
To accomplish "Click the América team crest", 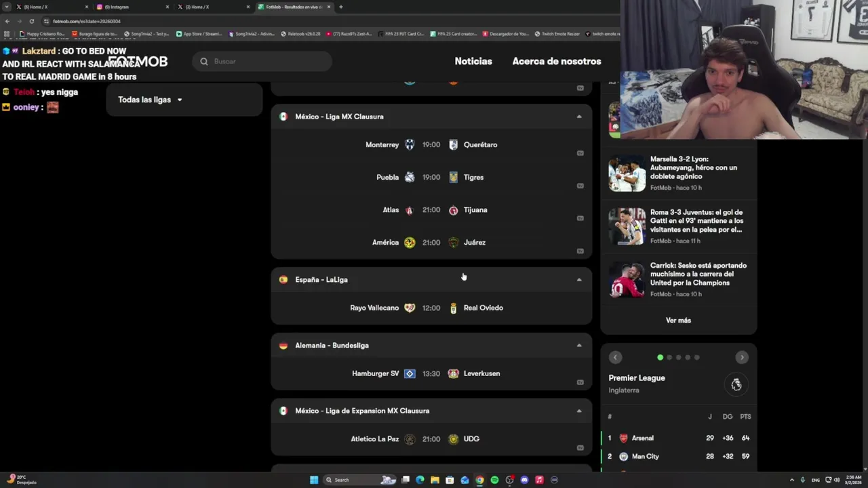I will coord(410,243).
